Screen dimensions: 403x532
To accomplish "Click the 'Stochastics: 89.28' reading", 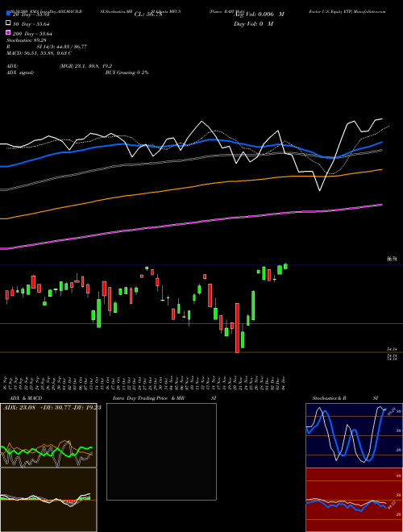I will [x=26, y=40].
